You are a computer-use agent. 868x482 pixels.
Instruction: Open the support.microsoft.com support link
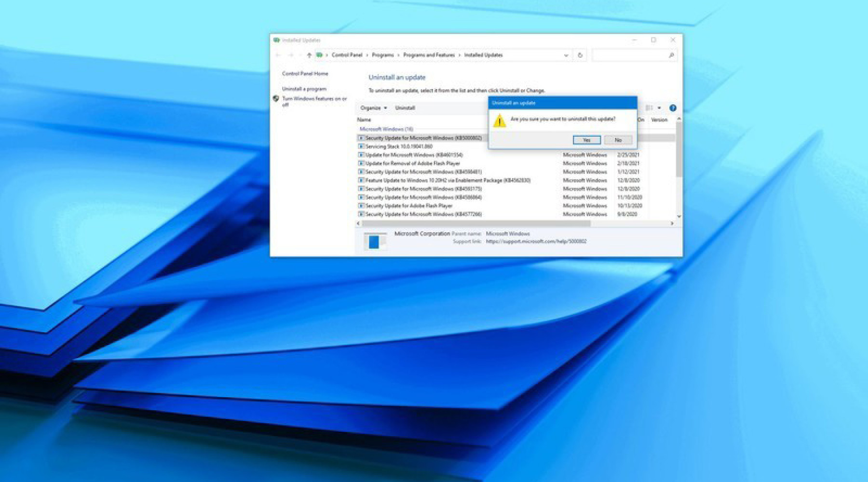537,241
